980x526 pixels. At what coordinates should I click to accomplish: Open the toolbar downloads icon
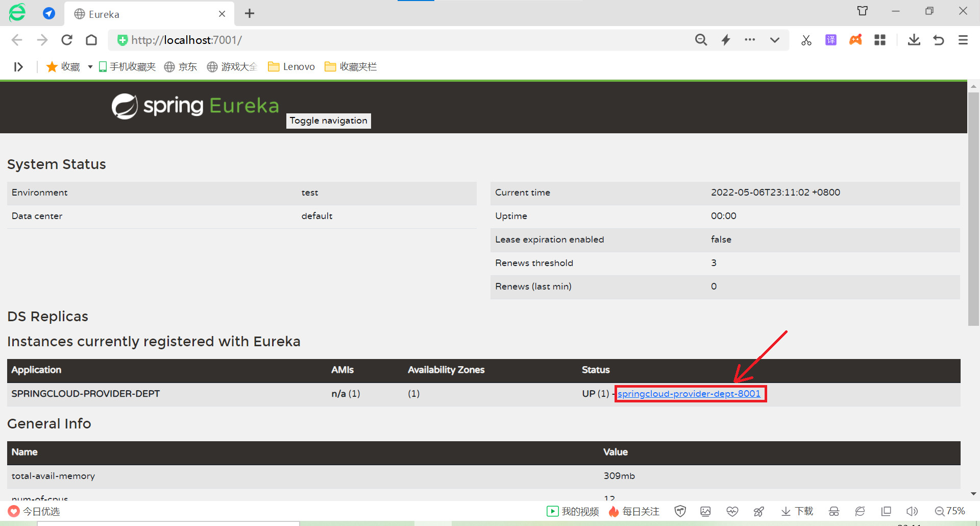[x=914, y=40]
